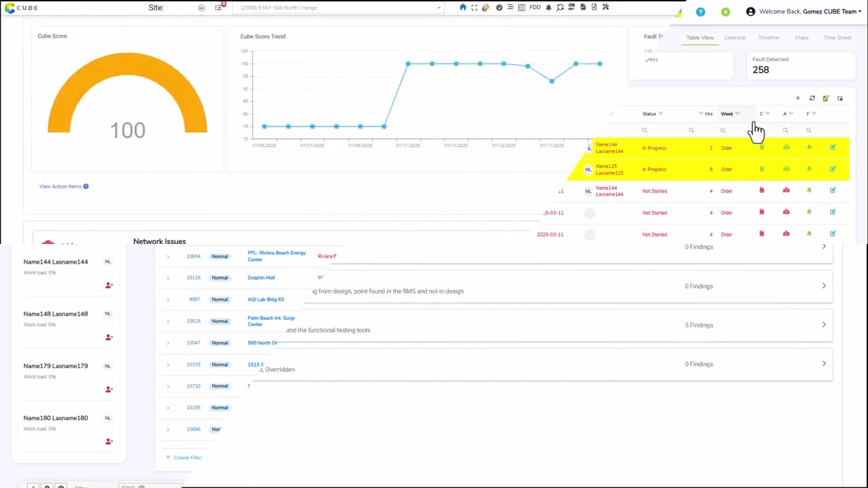Open the blue help question icon

pyautogui.click(x=701, y=12)
